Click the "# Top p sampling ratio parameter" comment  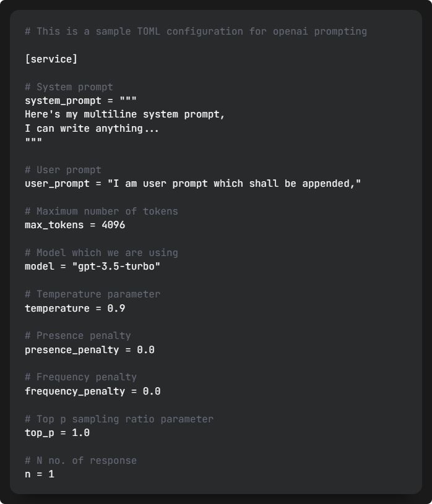pyautogui.click(x=119, y=419)
